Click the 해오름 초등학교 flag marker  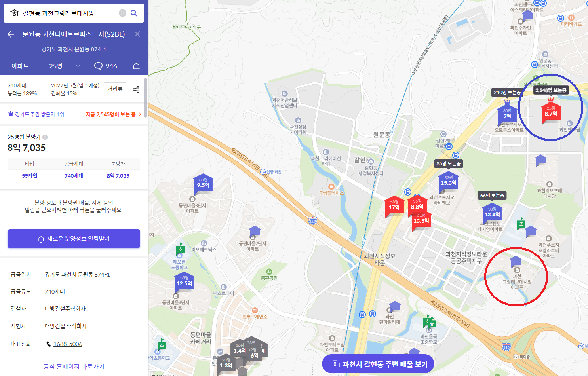pyautogui.click(x=180, y=249)
